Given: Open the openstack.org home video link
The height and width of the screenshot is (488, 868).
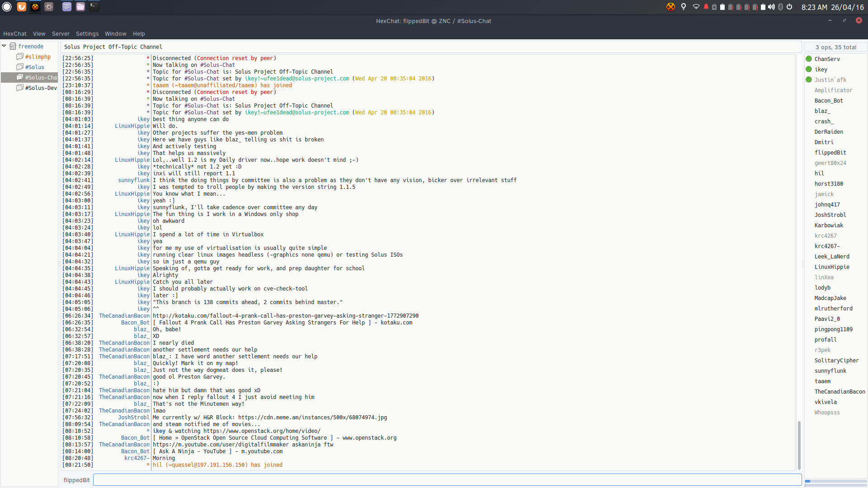Looking at the screenshot, I should coord(262,431).
